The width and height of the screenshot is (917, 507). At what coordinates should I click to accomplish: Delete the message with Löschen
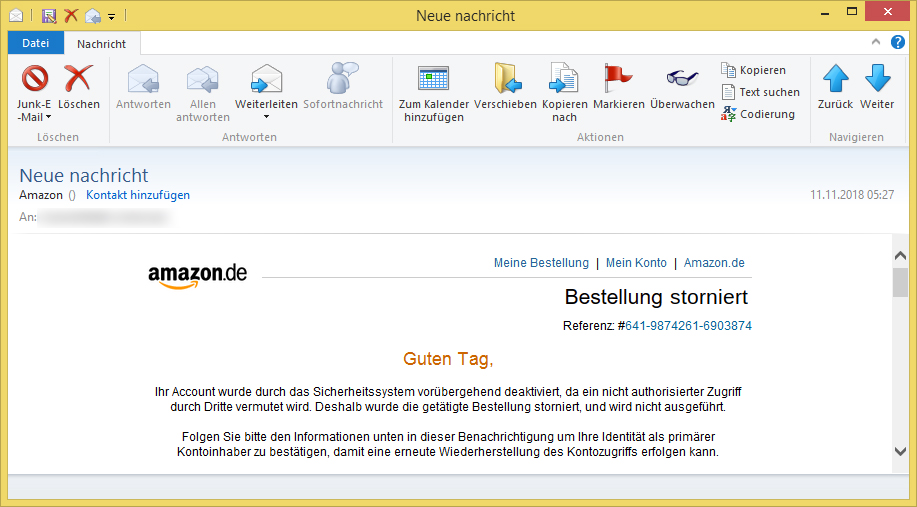click(78, 79)
